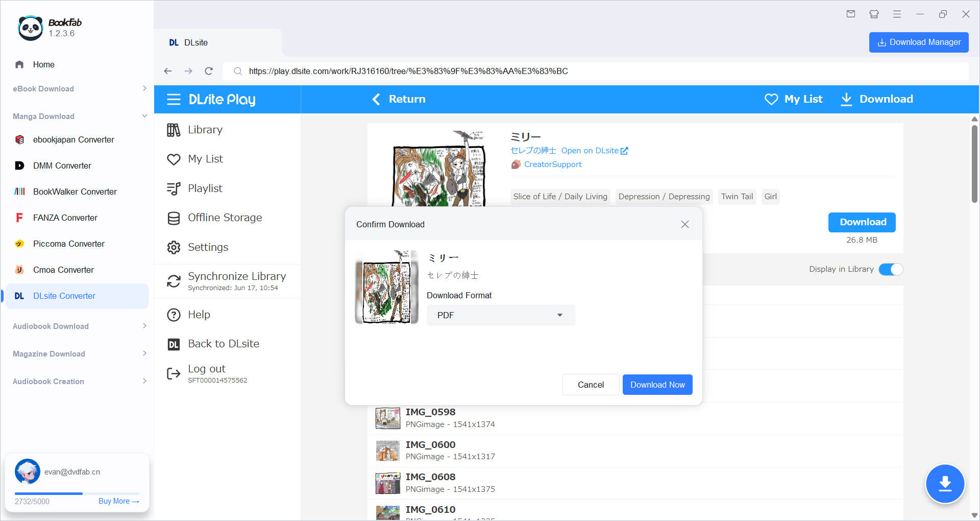
Task: Select the Girl tag
Action: 770,197
